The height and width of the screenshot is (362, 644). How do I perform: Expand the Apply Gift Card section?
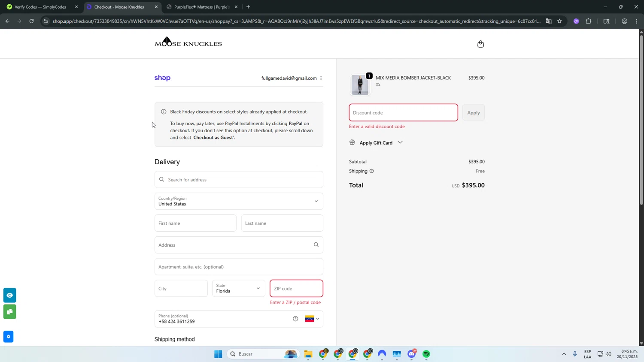tap(377, 142)
